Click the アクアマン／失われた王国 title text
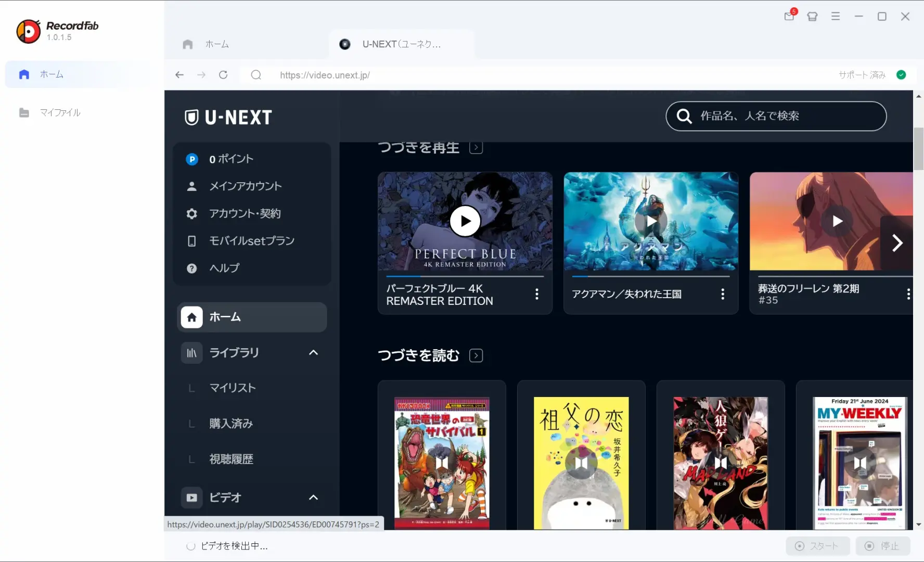This screenshot has width=924, height=562. tap(626, 295)
